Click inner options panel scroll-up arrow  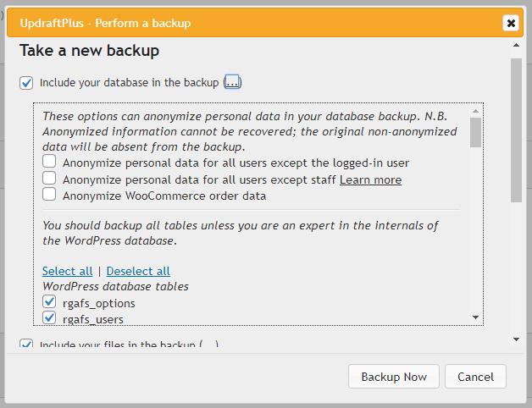point(476,111)
